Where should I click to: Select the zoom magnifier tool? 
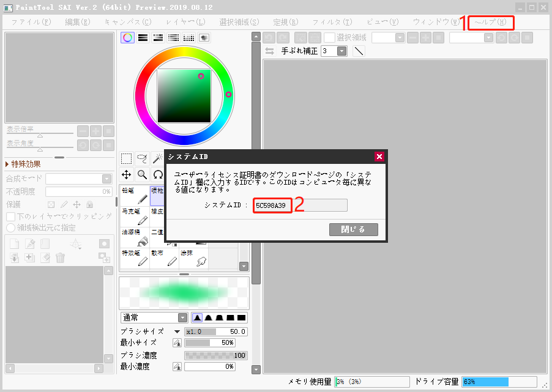pos(142,174)
